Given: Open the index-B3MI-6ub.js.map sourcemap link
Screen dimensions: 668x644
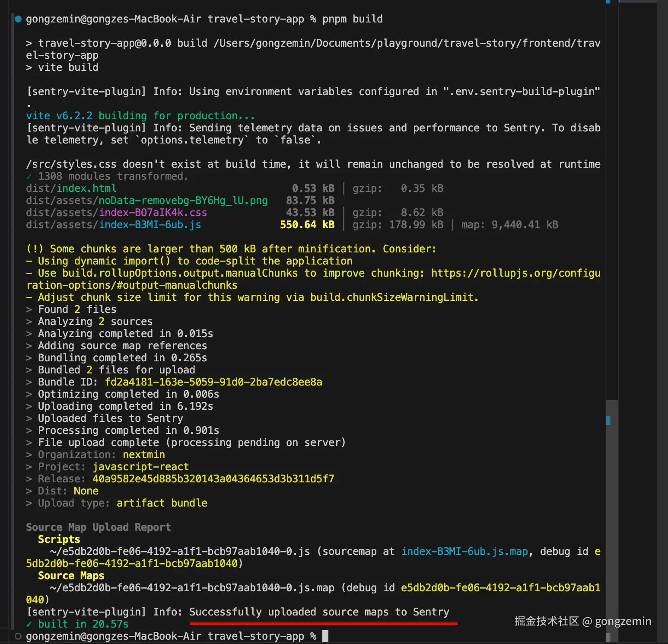Looking at the screenshot, I should click(464, 552).
